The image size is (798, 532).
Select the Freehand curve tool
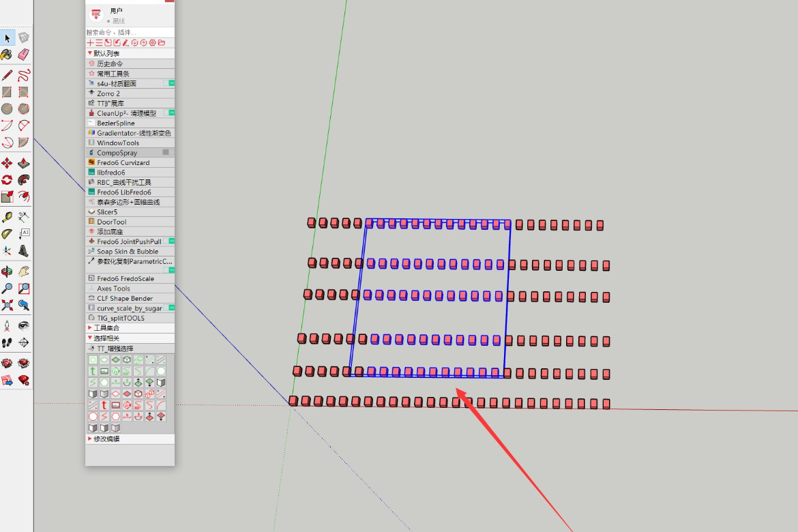(x=23, y=75)
